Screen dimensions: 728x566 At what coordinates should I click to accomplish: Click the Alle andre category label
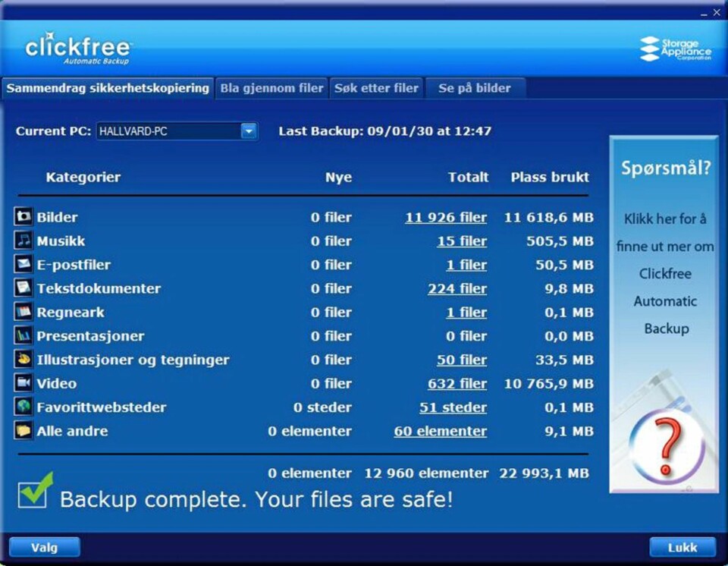[x=73, y=431]
